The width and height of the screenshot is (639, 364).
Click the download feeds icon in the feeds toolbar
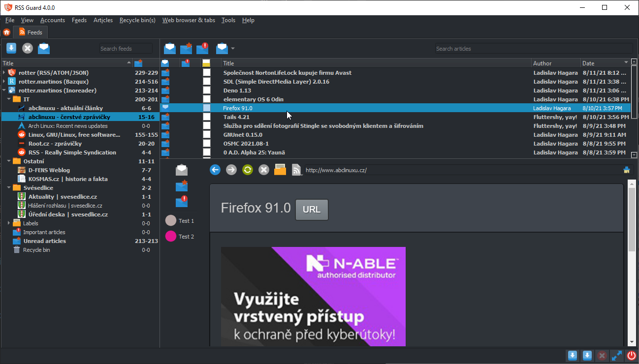[11, 48]
